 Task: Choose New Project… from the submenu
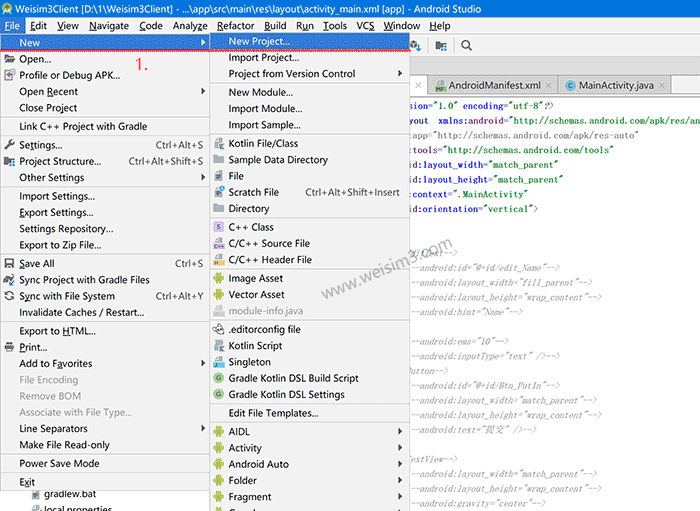click(x=259, y=42)
